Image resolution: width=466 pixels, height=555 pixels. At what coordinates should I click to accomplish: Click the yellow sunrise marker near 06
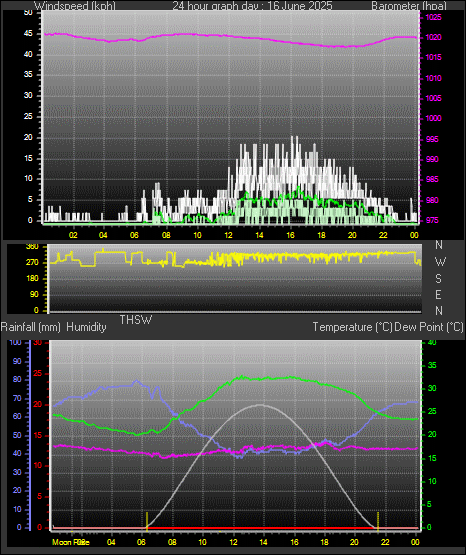pyautogui.click(x=147, y=521)
